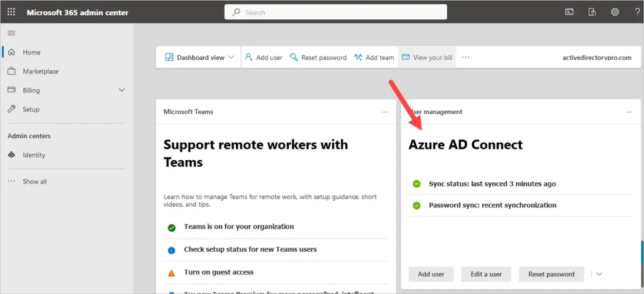Image resolution: width=644 pixels, height=294 pixels.
Task: Click the Setup wrench icon
Action: (11, 109)
